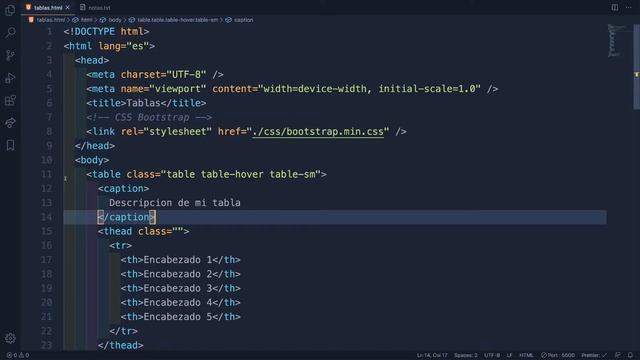Image resolution: width=640 pixels, height=360 pixels.
Task: Click on 'Encabezado 5' header text
Action: click(x=178, y=317)
